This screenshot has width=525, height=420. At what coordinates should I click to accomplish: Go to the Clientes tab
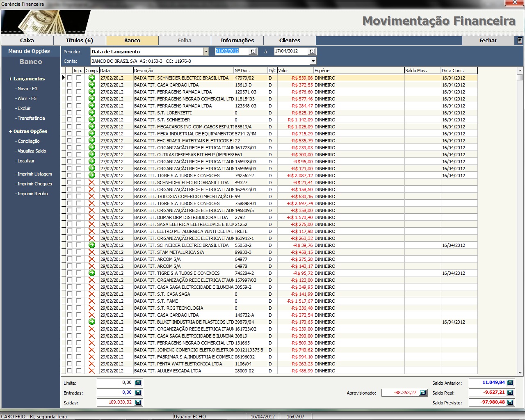click(290, 41)
